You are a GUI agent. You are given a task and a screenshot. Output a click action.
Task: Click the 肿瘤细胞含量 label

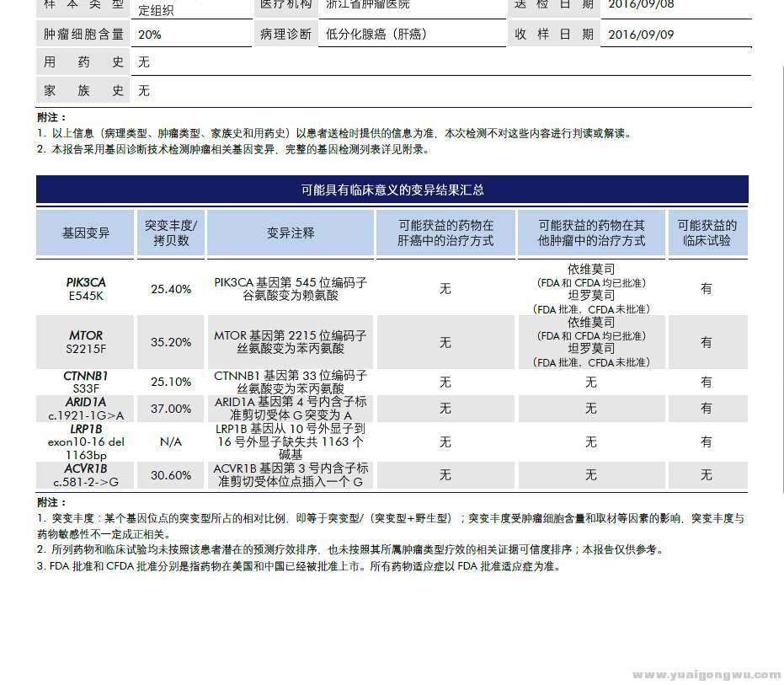(83, 34)
